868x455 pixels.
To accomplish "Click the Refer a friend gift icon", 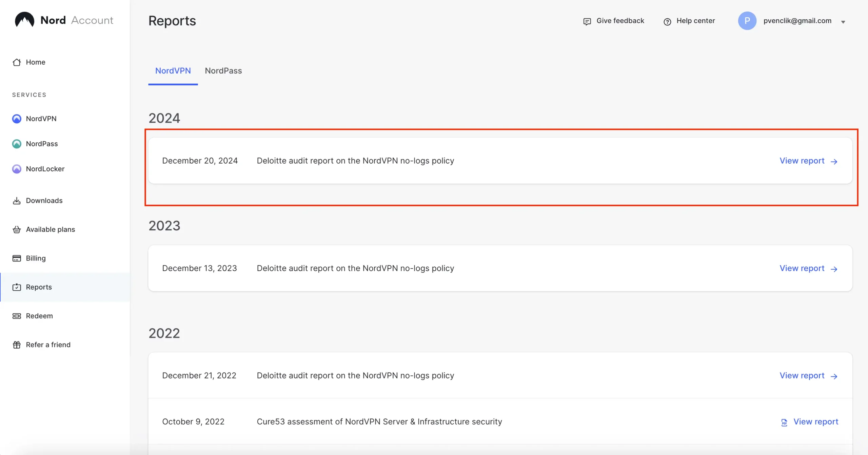I will pos(17,345).
